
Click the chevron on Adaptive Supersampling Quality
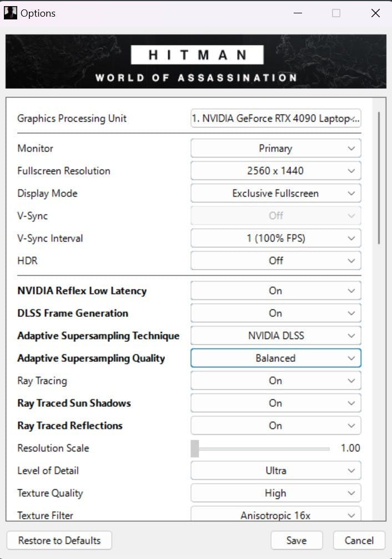pyautogui.click(x=351, y=358)
